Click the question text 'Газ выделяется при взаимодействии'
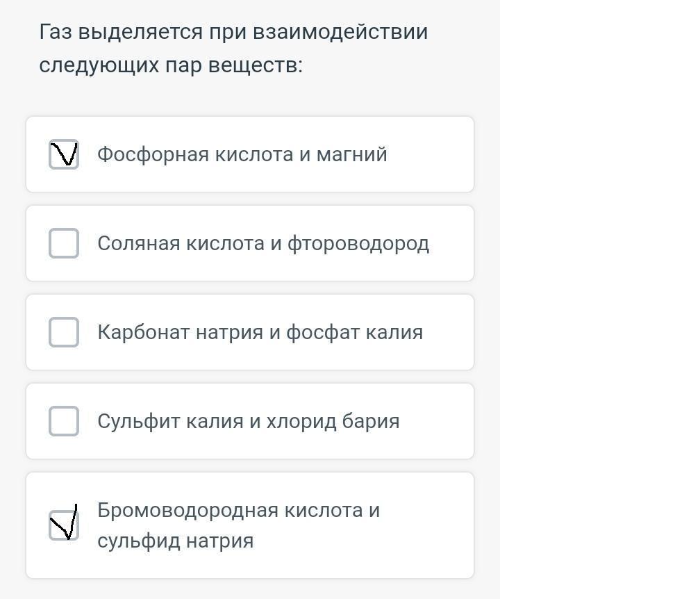This screenshot has height=599, width=700. coord(233,32)
